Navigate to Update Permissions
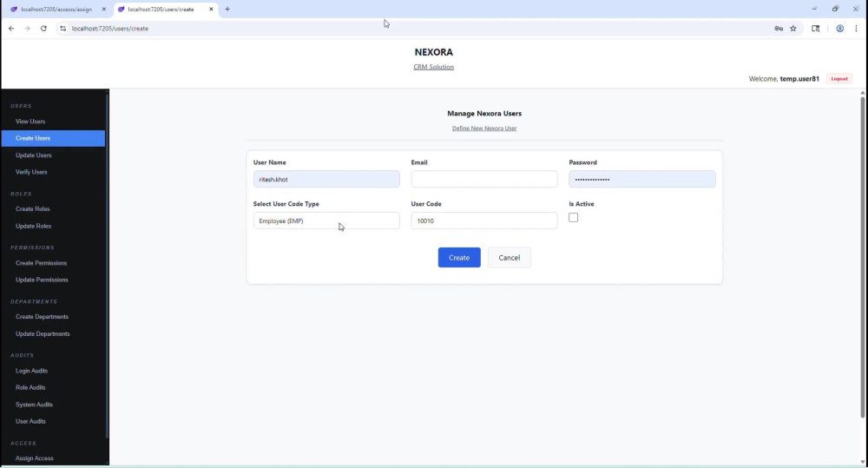The height and width of the screenshot is (468, 868). click(x=42, y=280)
